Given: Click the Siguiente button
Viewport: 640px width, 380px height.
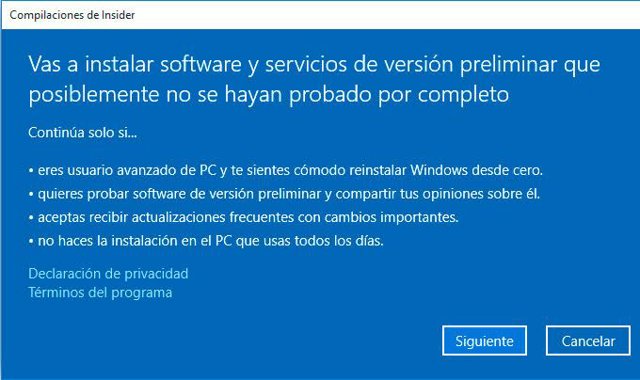Looking at the screenshot, I should (x=484, y=340).
